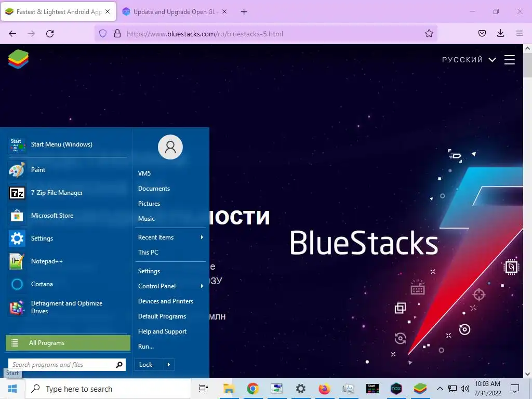
Task: Close the Update and Upgrade Open GL tab
Action: (224, 11)
